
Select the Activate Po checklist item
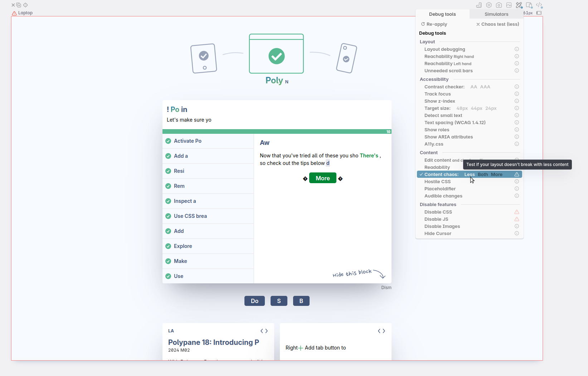(x=208, y=141)
